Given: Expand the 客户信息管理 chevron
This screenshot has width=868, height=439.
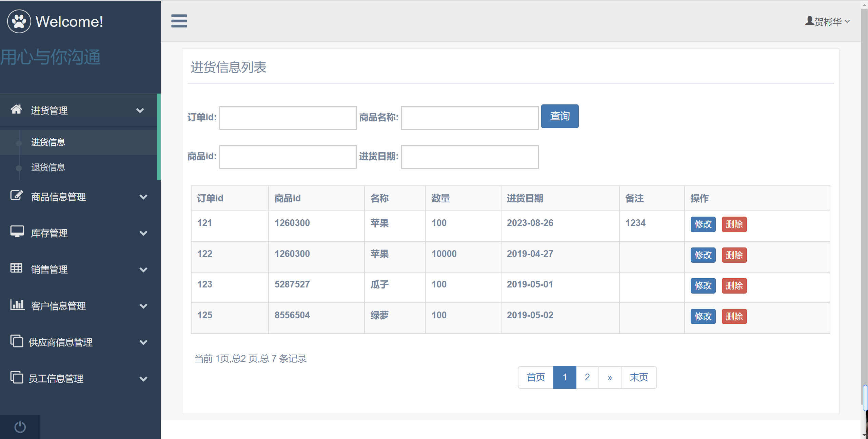Looking at the screenshot, I should tap(143, 306).
